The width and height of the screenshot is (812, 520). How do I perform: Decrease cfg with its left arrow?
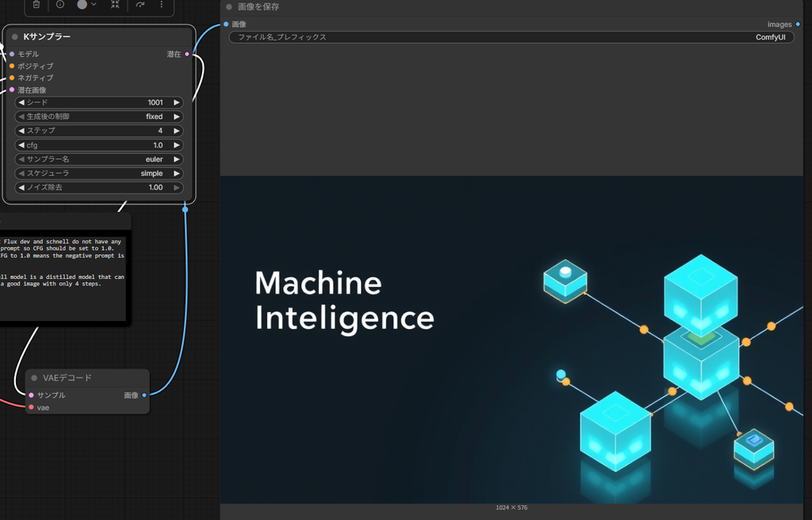(x=21, y=145)
